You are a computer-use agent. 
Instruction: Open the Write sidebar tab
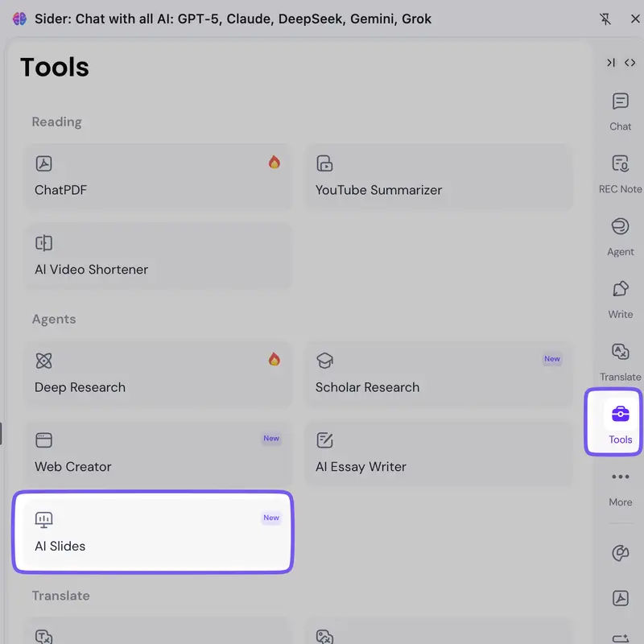620,299
